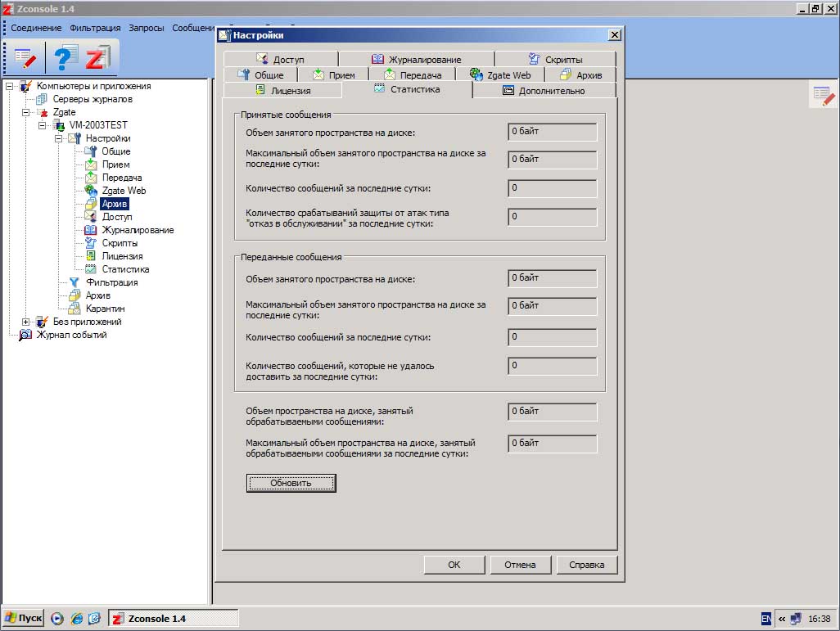This screenshot has height=631, width=840.
Task: Switch to the Журналирование tab
Action: (x=416, y=59)
